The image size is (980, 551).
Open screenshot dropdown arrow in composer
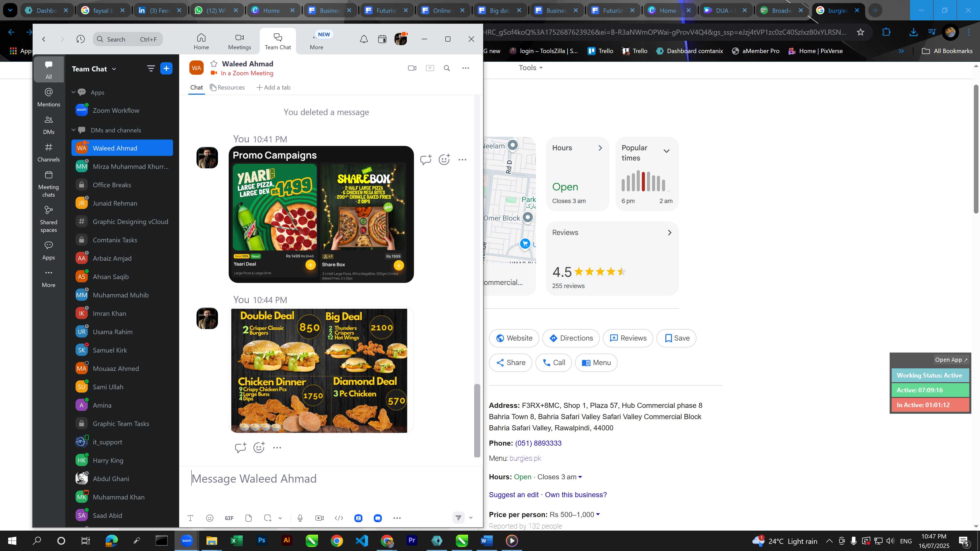tap(280, 518)
